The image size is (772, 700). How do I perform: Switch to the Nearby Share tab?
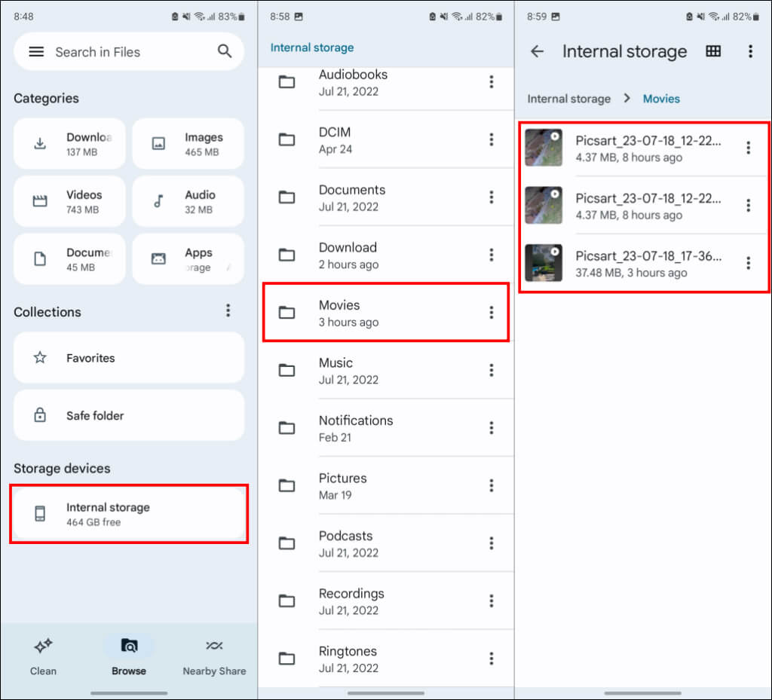coord(214,656)
